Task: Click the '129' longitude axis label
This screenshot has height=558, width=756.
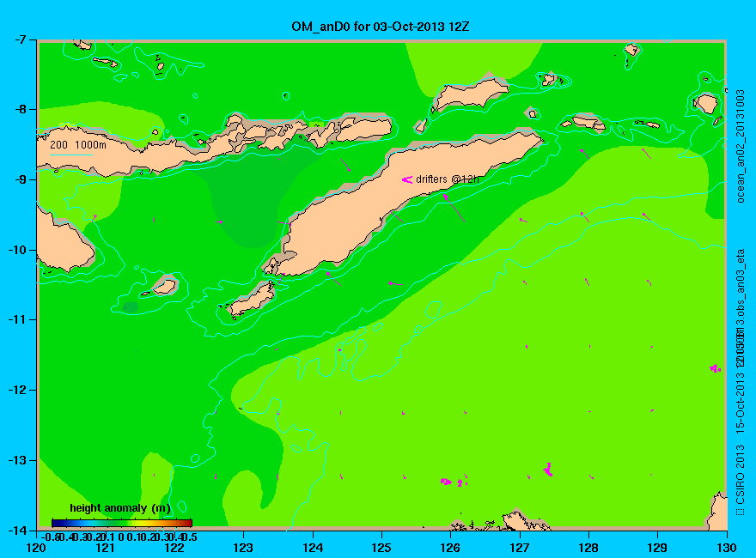Action: pos(658,548)
